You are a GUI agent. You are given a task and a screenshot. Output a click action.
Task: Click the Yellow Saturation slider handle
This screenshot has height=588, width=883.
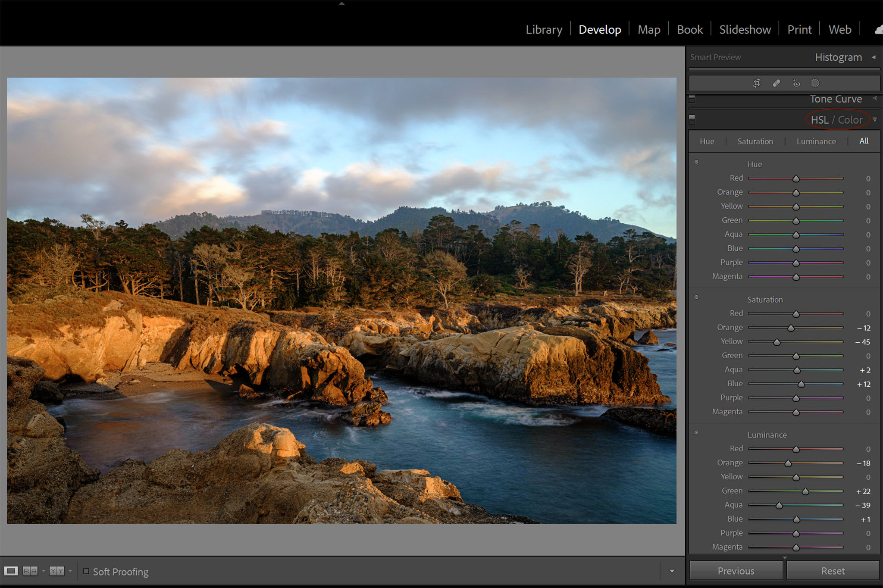point(777,342)
